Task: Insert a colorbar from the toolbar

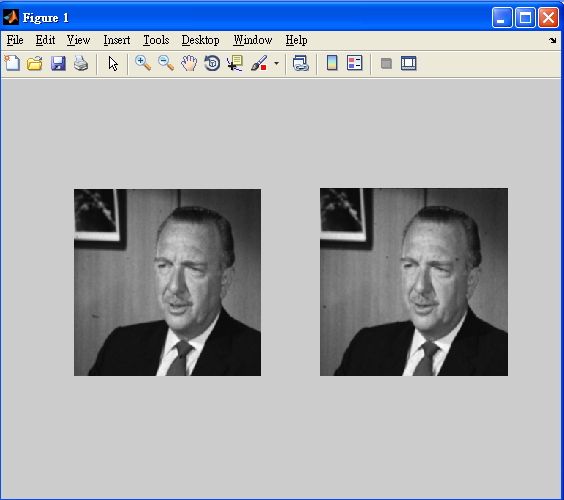Action: tap(332, 63)
